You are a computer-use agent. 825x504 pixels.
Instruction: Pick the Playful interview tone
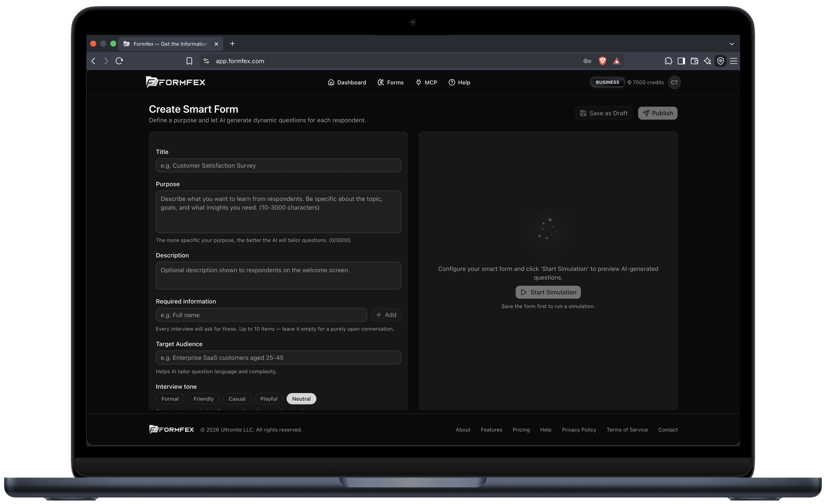pos(269,399)
